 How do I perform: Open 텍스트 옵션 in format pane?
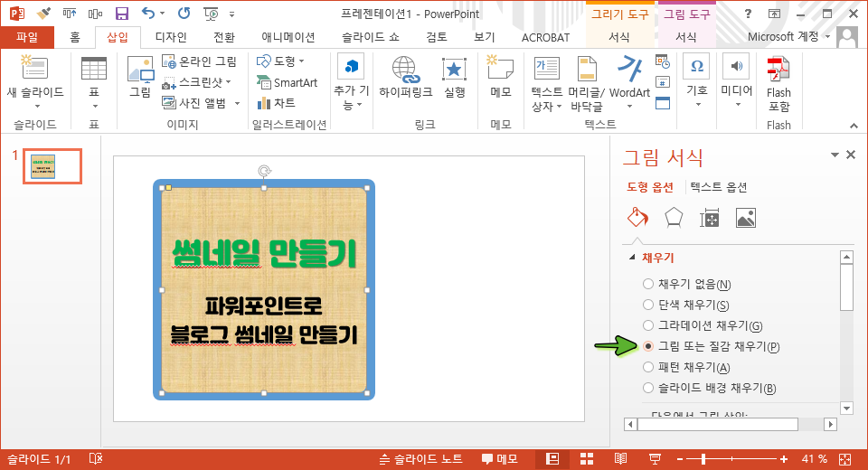pos(719,187)
